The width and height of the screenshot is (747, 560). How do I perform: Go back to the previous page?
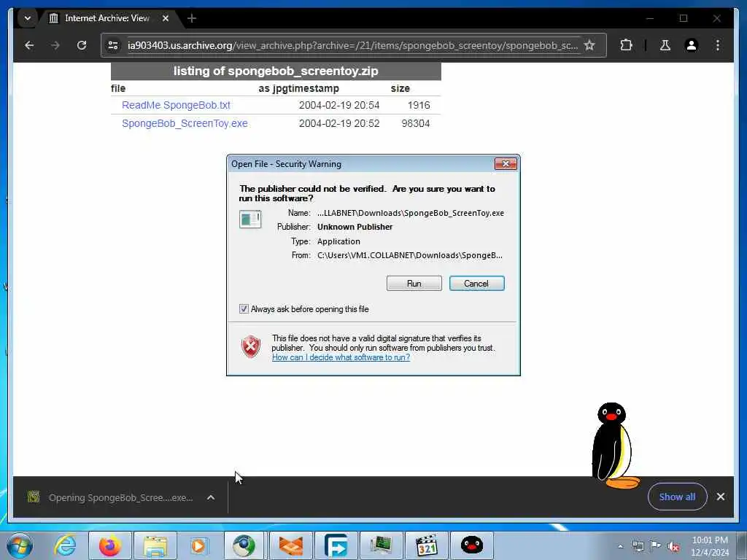click(x=29, y=45)
